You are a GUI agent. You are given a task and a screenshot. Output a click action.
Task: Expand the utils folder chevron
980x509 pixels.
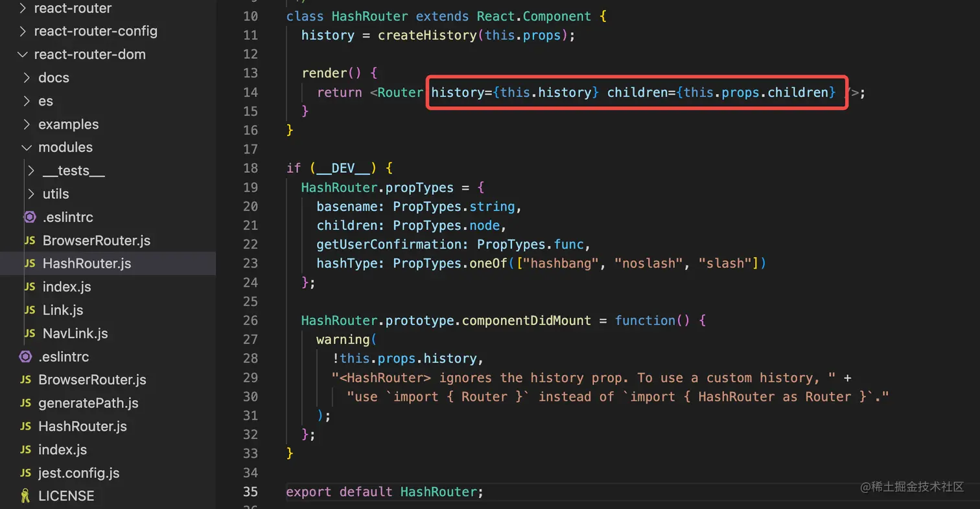coord(31,194)
